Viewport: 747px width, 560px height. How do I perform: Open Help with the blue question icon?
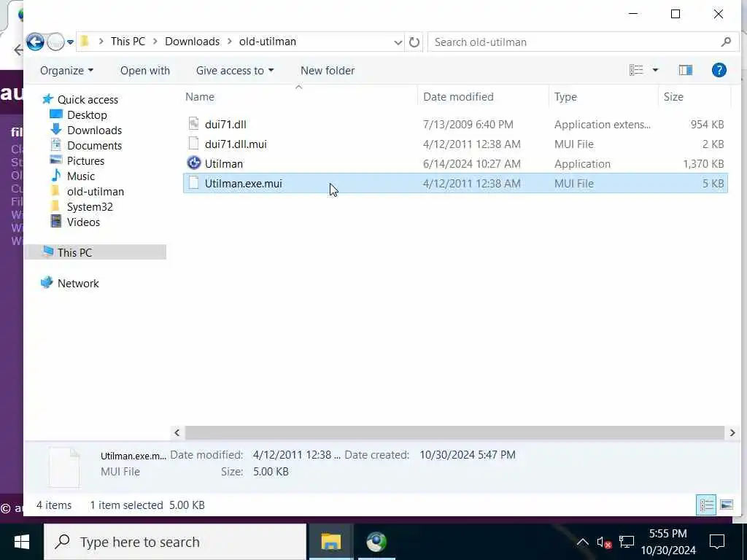pos(719,71)
